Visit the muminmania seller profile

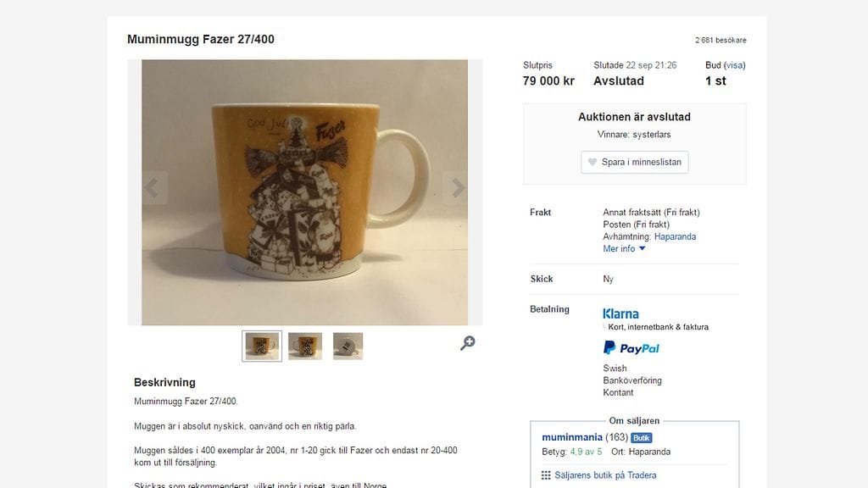click(x=573, y=437)
